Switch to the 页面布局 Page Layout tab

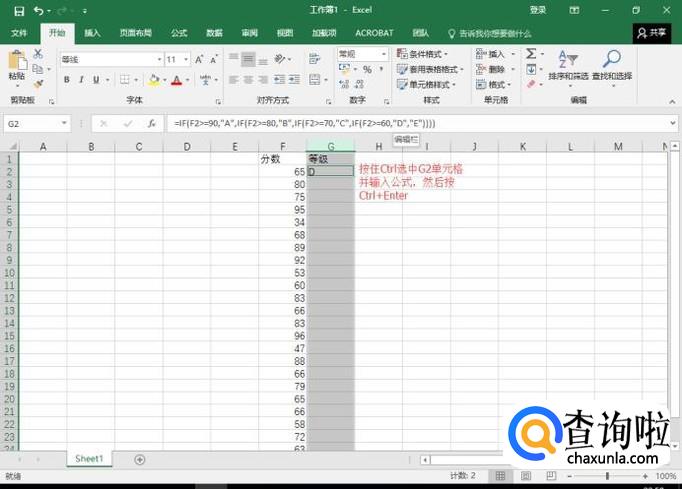[136, 33]
